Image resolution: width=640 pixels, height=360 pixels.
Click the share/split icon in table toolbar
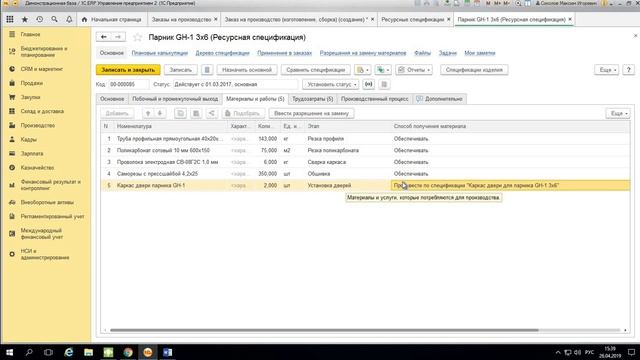[211, 113]
